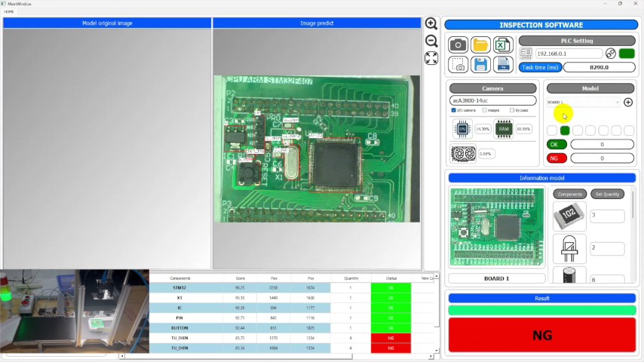
Task: Open the HOME menu
Action: coord(8,11)
